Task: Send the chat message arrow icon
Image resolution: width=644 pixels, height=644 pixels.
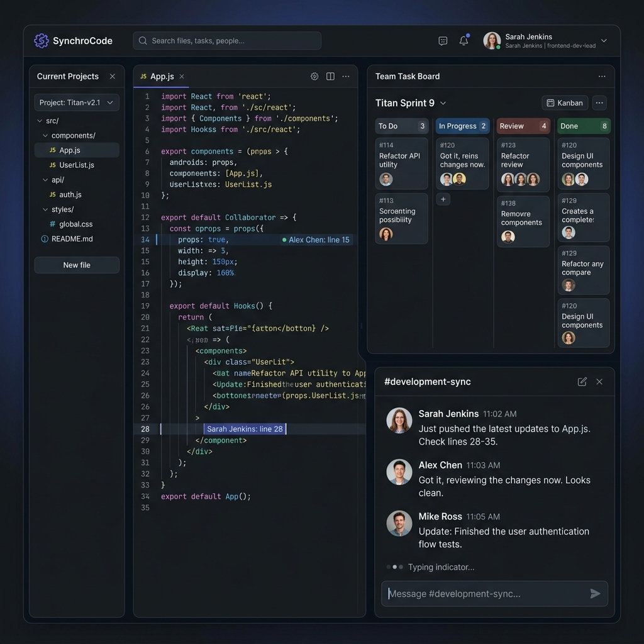Action: (x=595, y=594)
